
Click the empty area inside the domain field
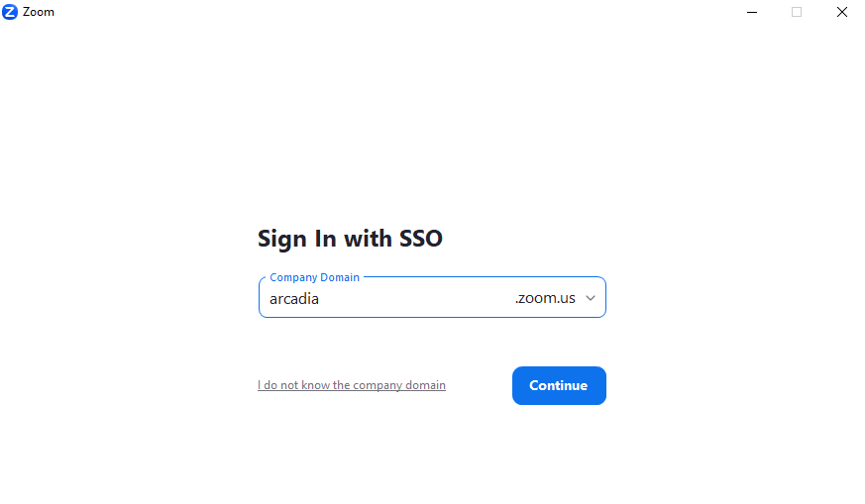(416, 298)
